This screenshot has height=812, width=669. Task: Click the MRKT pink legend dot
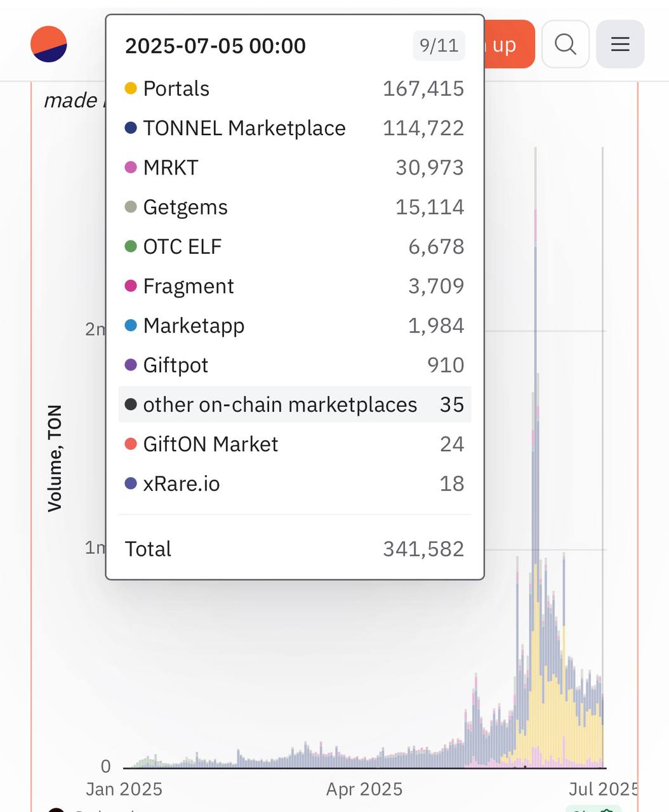pyautogui.click(x=131, y=167)
